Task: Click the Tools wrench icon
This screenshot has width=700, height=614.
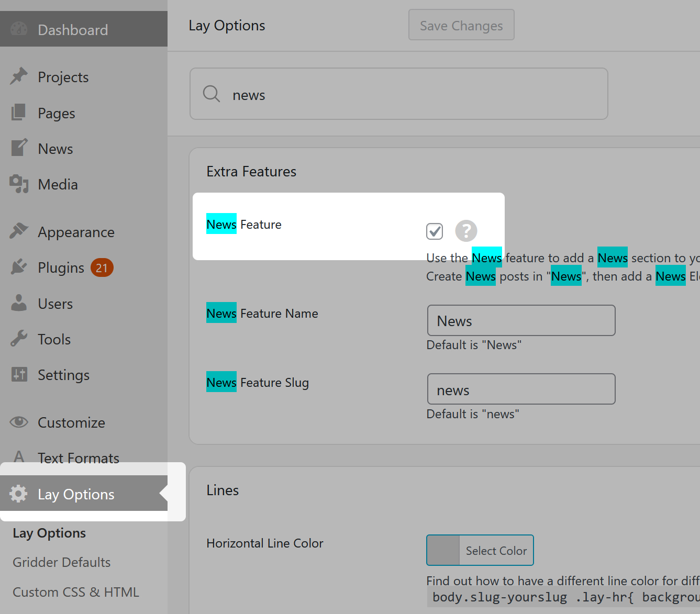Action: click(x=19, y=339)
